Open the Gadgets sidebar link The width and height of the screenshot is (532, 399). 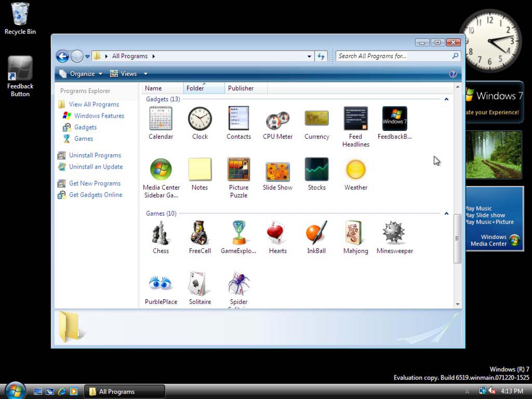click(85, 127)
